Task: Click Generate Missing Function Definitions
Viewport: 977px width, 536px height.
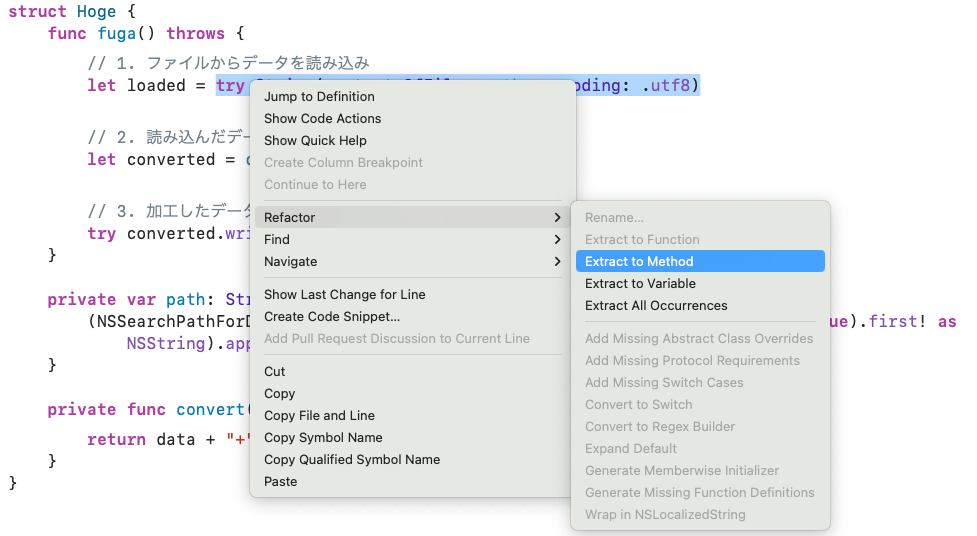Action: tap(700, 492)
